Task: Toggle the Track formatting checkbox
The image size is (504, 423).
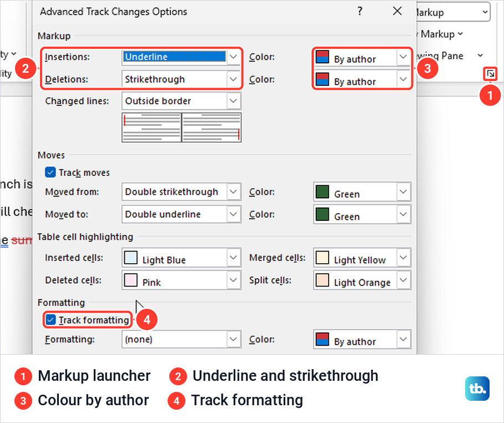Action: 51,320
